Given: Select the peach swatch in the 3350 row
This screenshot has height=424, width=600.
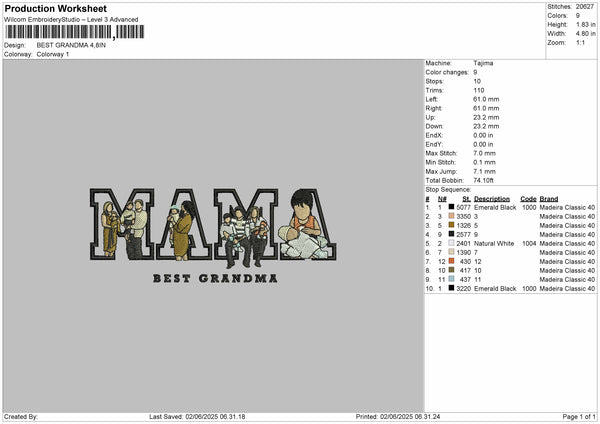Looking at the screenshot, I should (x=451, y=216).
